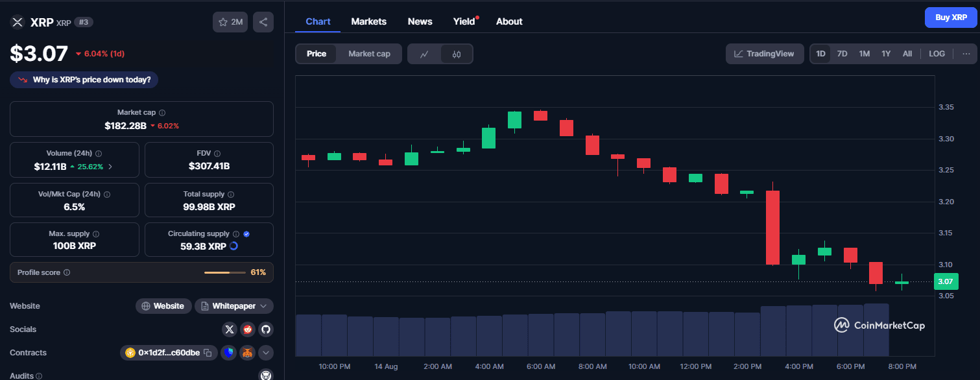The width and height of the screenshot is (980, 380).
Task: Switch chart to candlestick view
Action: 457,54
